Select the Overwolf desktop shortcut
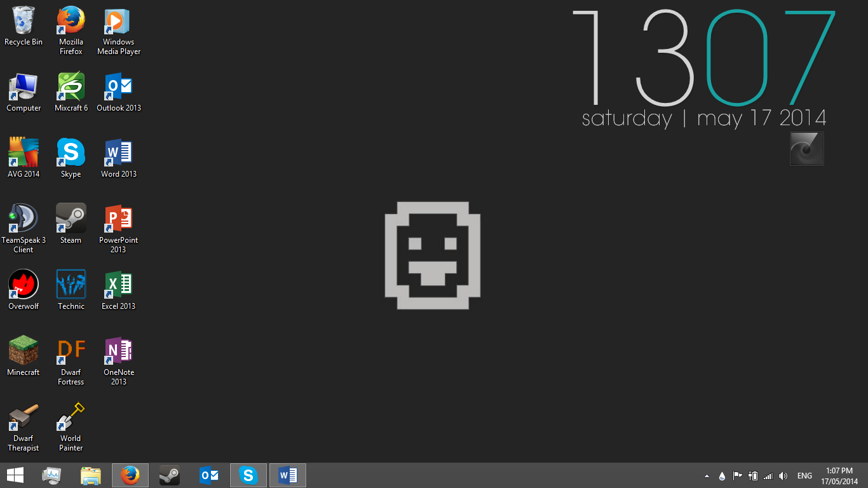 [24, 290]
